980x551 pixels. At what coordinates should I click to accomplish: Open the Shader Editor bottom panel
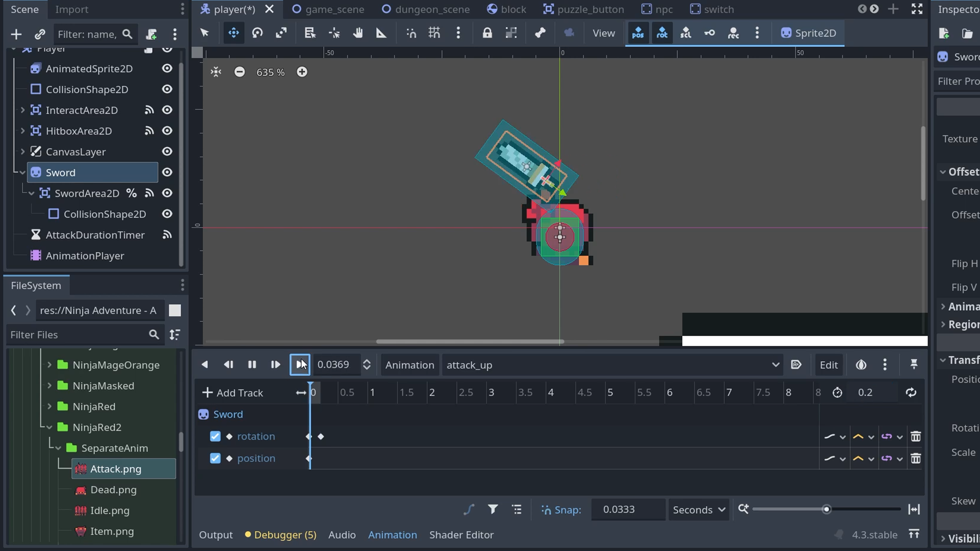(461, 535)
